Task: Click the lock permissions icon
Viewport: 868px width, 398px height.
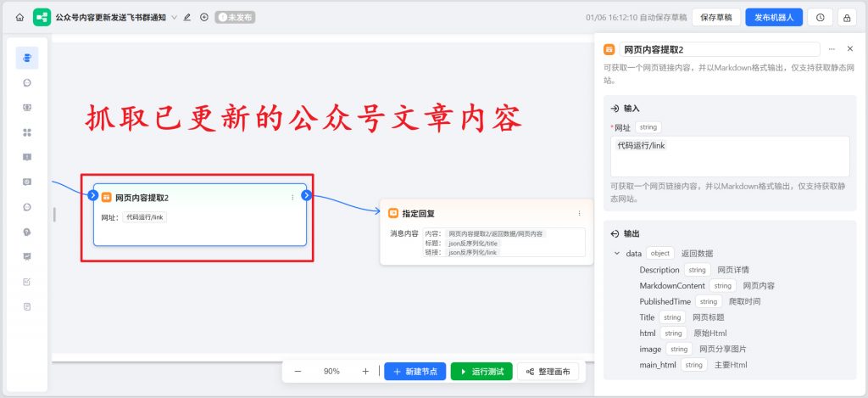Action: [x=847, y=17]
